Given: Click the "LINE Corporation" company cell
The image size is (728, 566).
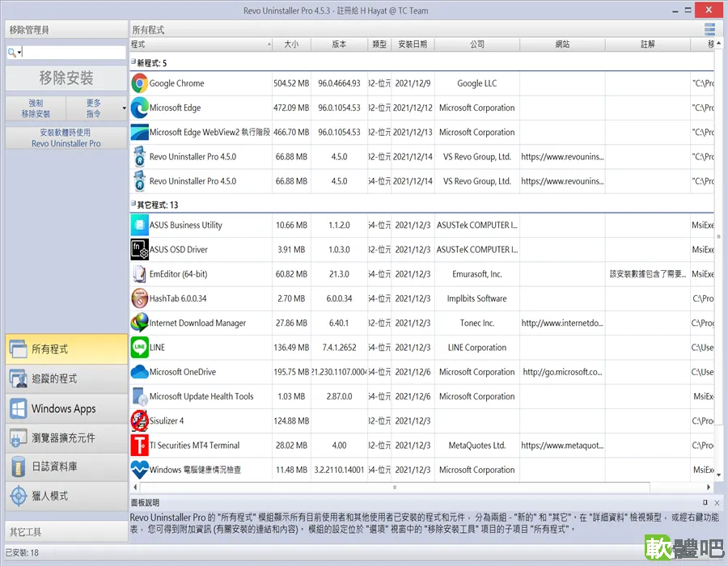Looking at the screenshot, I should click(476, 348).
